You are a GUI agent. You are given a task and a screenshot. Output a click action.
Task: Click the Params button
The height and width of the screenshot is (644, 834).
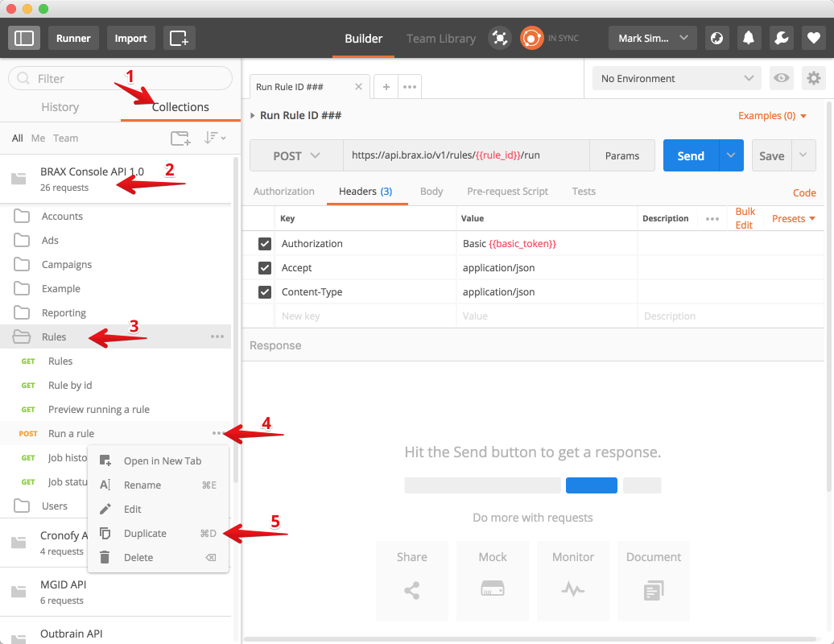(621, 156)
